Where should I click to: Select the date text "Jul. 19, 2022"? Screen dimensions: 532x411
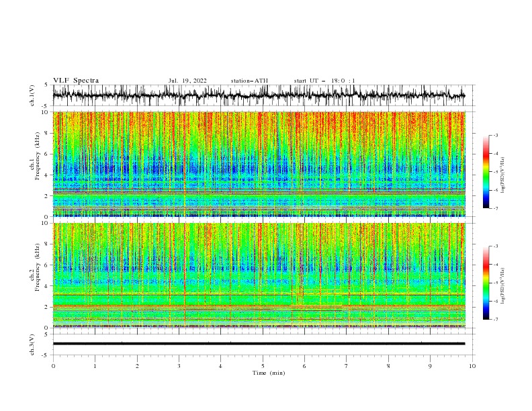tap(187, 81)
